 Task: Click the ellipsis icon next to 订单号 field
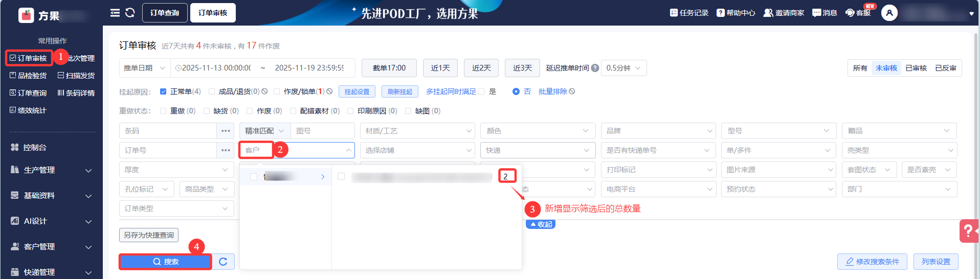226,150
